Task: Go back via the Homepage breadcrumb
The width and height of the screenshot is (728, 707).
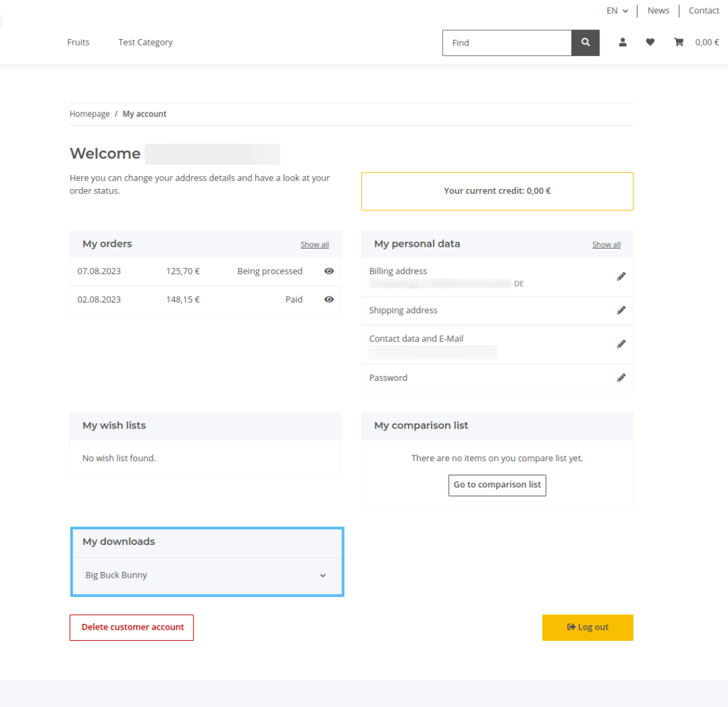Action: [x=89, y=114]
